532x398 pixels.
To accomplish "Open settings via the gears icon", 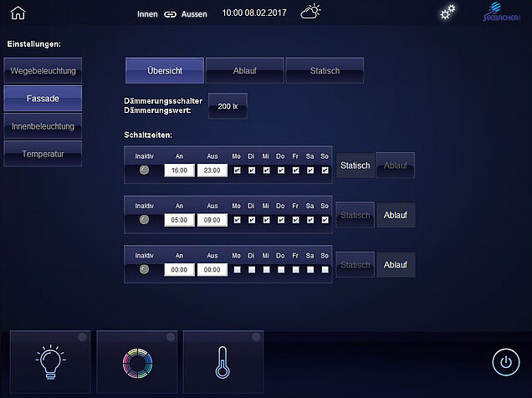I will coord(448,13).
